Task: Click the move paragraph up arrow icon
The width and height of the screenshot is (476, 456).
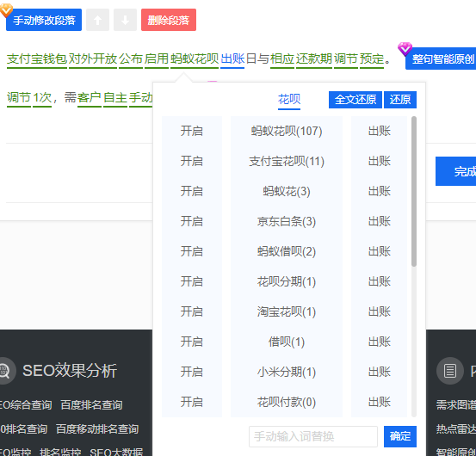Action: coord(97,20)
